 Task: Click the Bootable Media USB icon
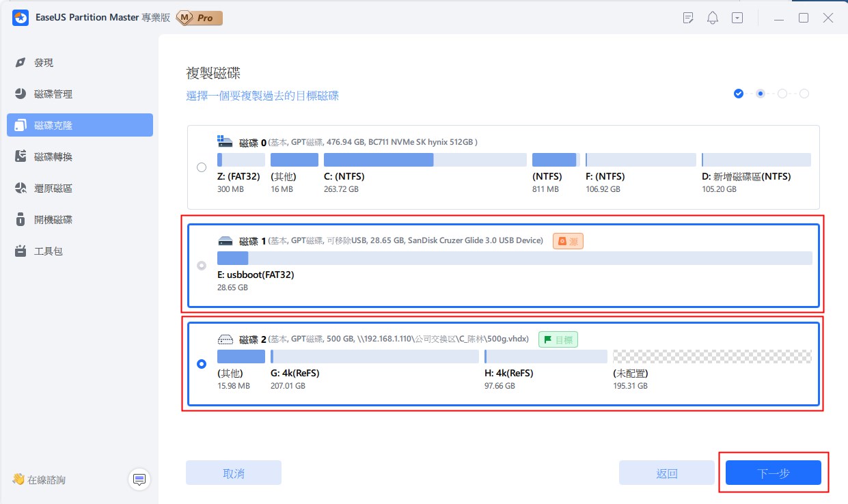tap(20, 220)
